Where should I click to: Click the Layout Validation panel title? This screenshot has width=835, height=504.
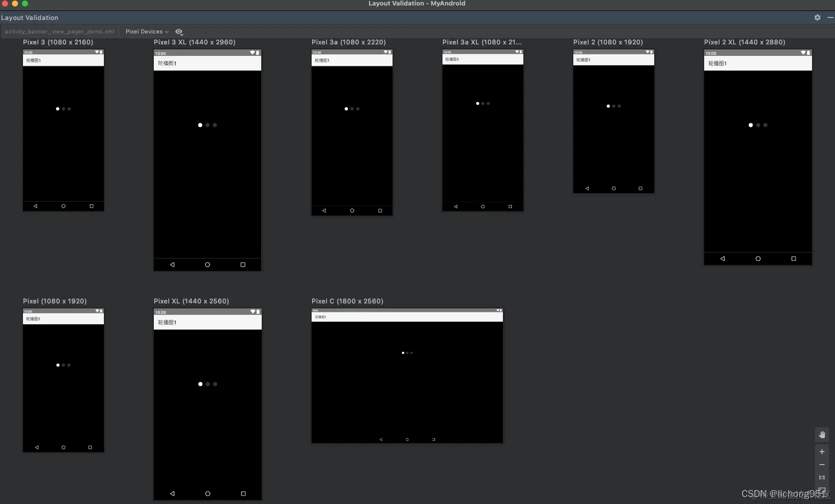(x=29, y=17)
